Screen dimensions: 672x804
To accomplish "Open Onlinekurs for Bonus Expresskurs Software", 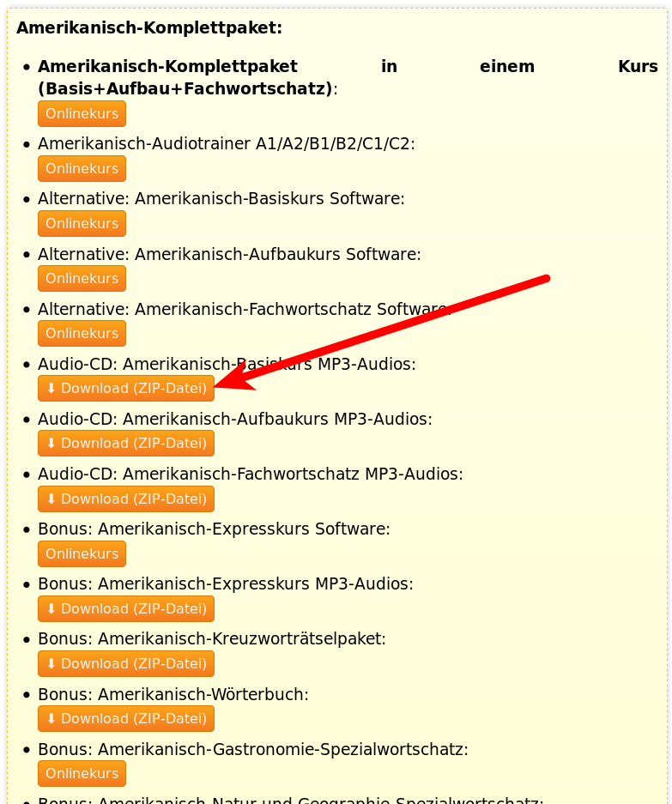I will click(x=82, y=553).
